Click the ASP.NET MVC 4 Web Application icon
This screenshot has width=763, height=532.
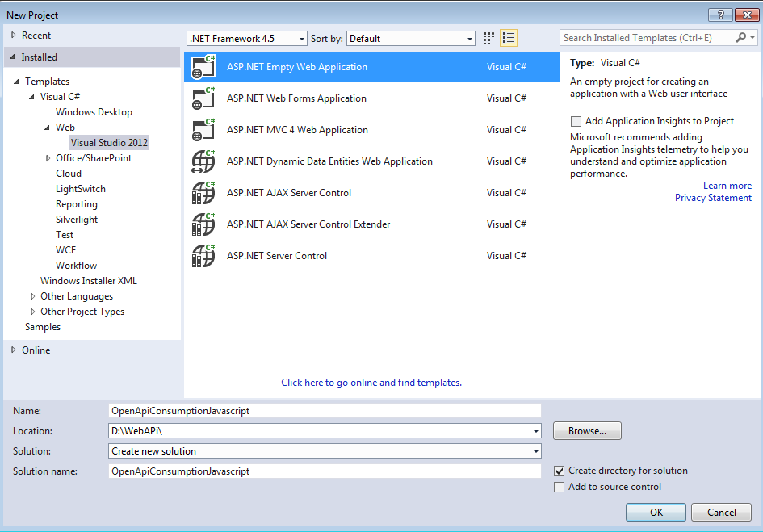point(203,130)
